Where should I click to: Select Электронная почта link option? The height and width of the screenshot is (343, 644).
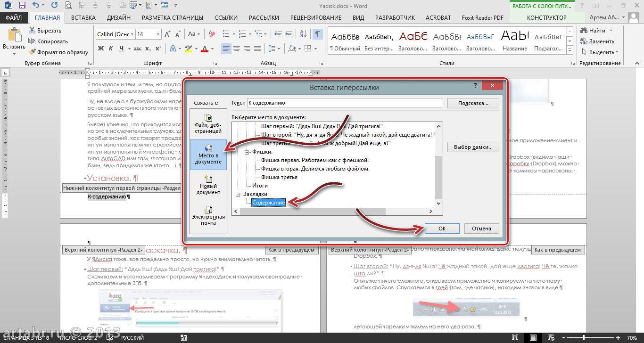pos(208,216)
